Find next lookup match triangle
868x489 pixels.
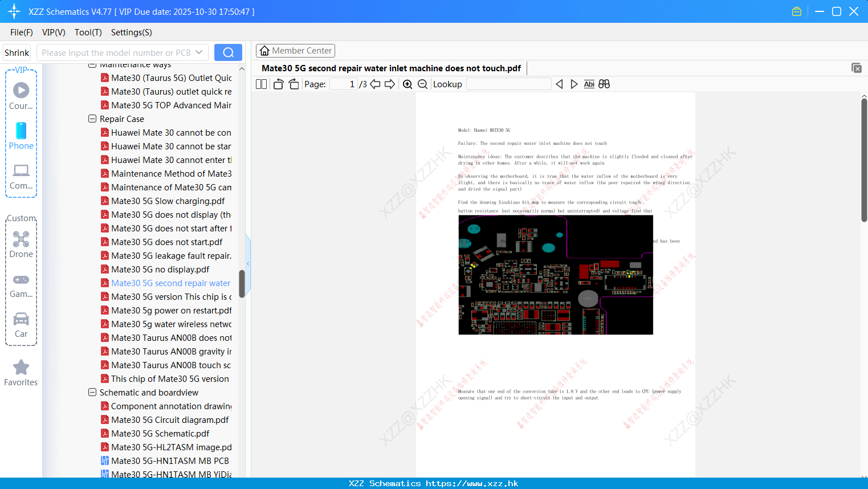click(574, 84)
